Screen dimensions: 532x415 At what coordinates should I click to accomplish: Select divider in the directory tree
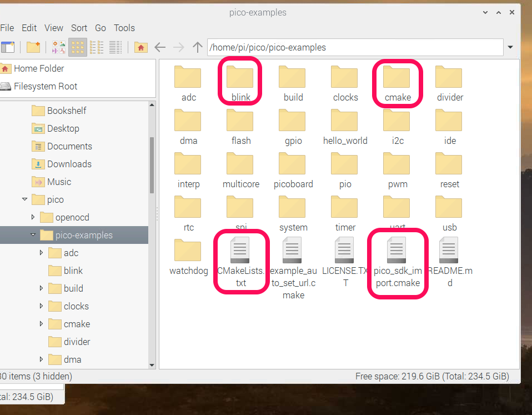[77, 342]
